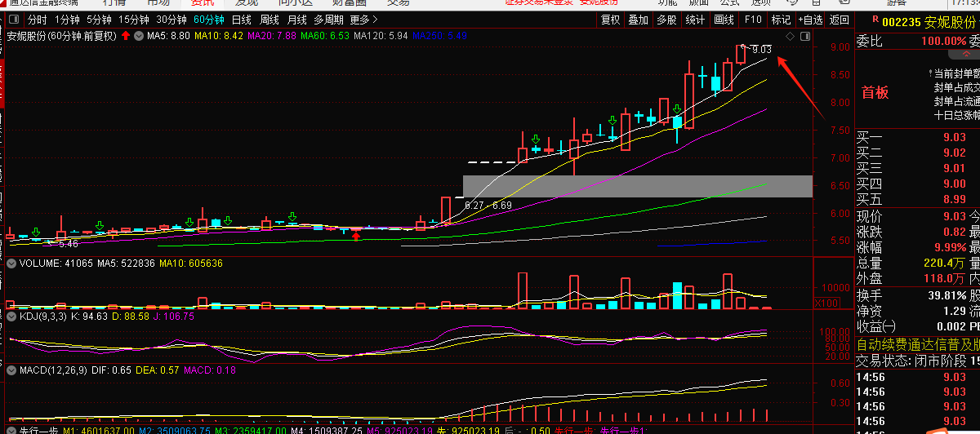Click the MA120: 5.94 indicator label

(x=381, y=36)
